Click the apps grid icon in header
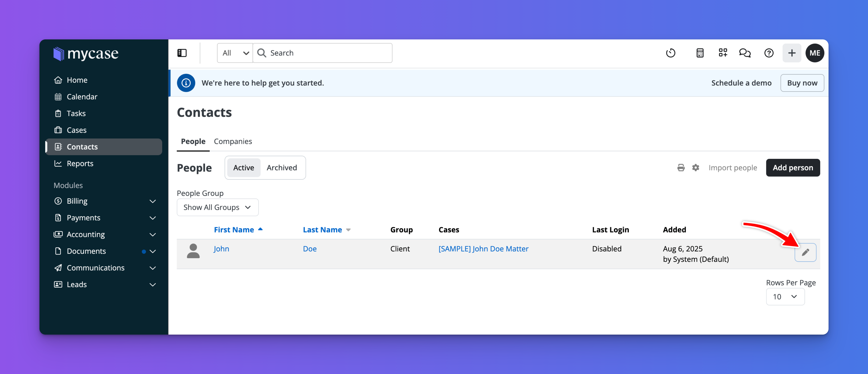Screen dimensions: 868x374 click(723, 53)
